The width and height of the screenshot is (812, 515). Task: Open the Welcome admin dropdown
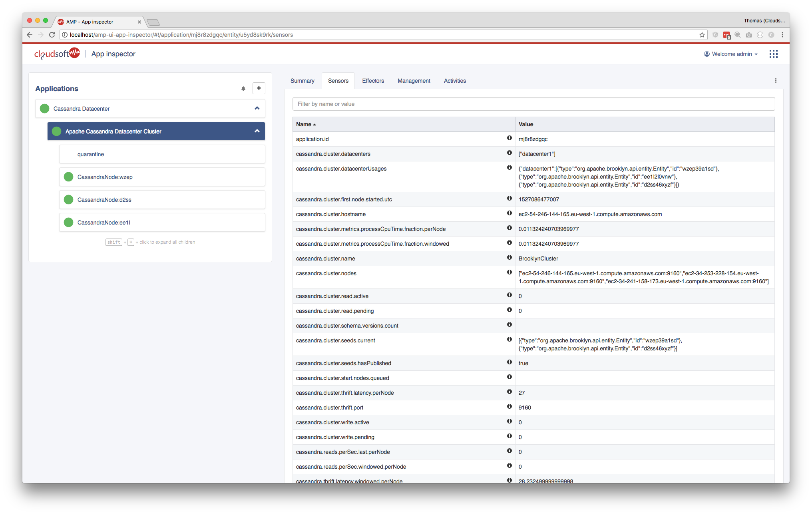(x=731, y=54)
